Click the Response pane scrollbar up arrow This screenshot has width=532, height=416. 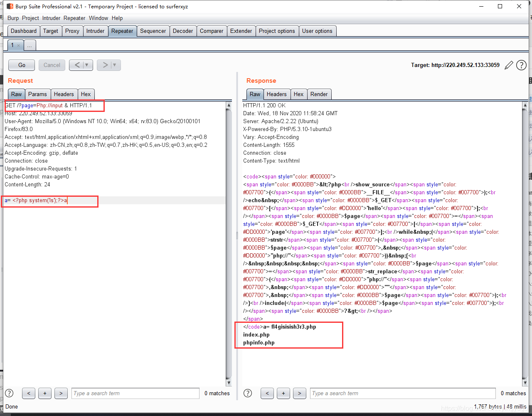click(525, 105)
